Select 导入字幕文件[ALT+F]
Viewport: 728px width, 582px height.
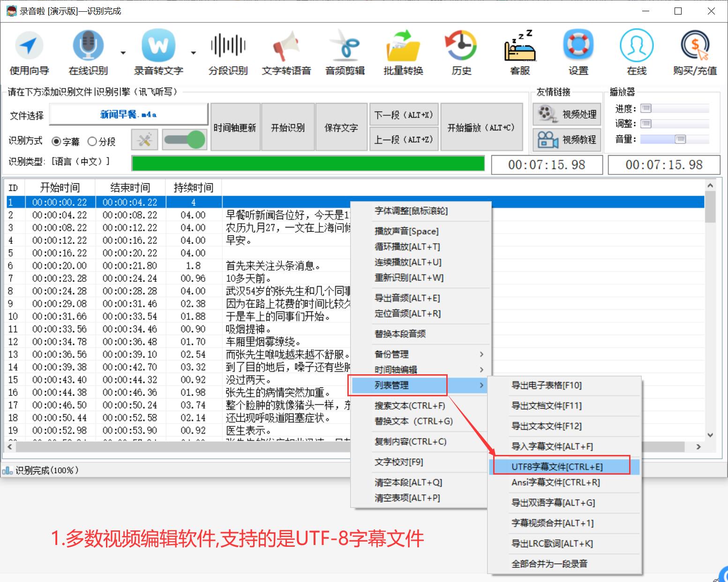point(564,446)
